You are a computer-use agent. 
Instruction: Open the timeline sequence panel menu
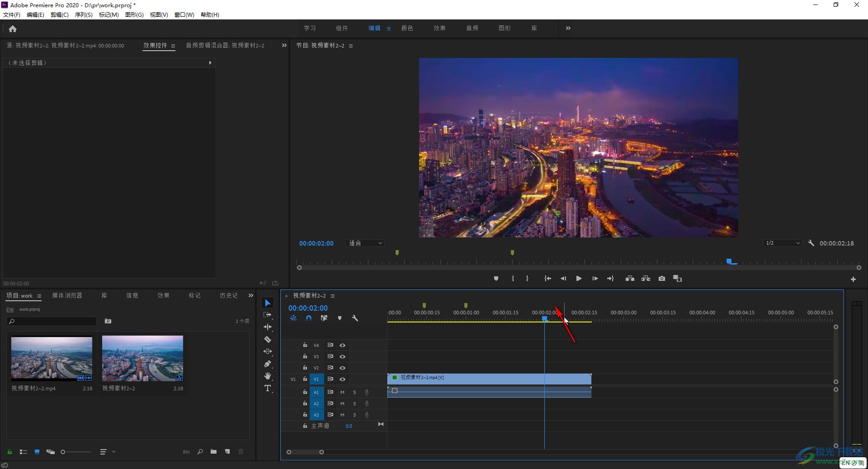(332, 296)
